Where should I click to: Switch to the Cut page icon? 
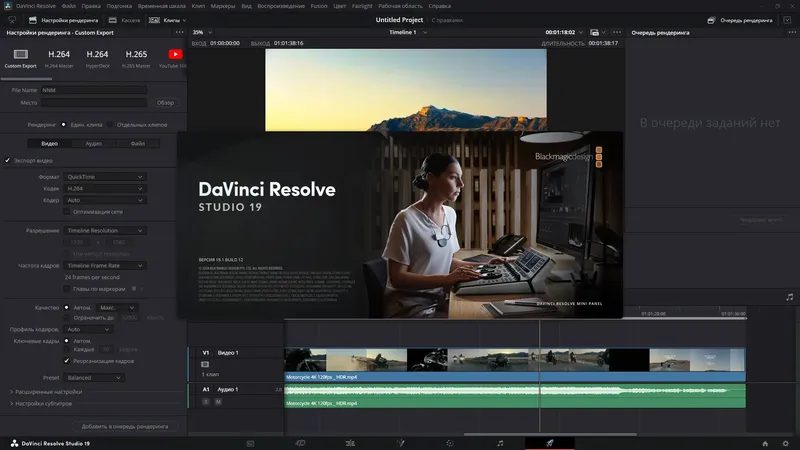tap(300, 443)
